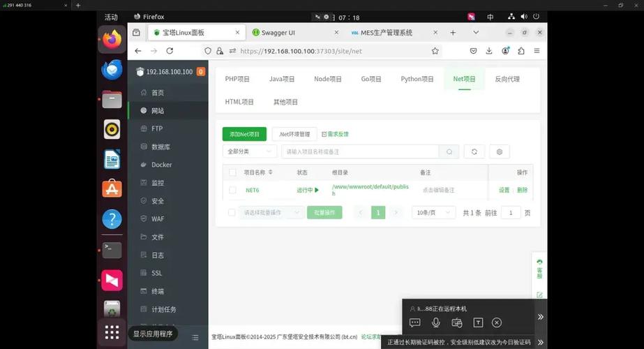The width and height of the screenshot is (644, 349).
Task: Refresh the Net project list
Action: (x=474, y=151)
